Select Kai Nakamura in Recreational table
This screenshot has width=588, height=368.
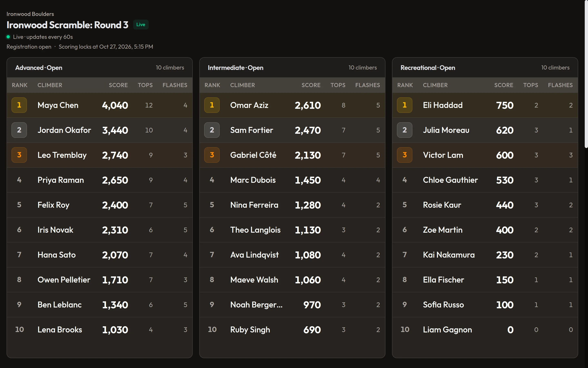tap(449, 255)
